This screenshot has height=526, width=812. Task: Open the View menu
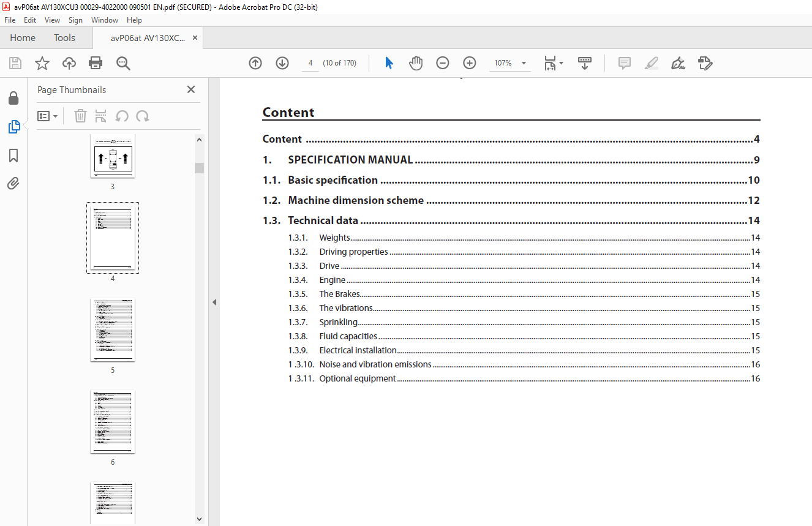tap(52, 20)
